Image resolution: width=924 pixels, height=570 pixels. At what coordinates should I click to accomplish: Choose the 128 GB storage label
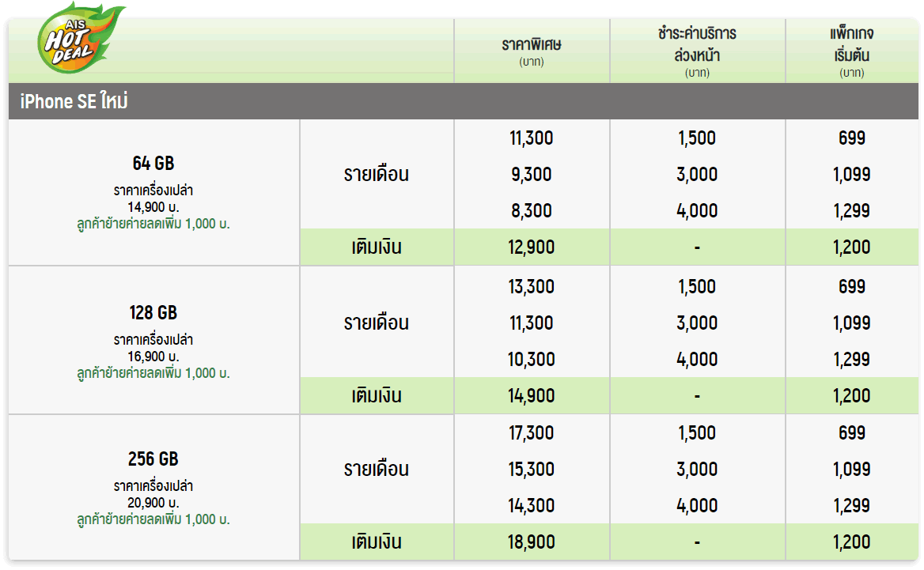pos(153,312)
